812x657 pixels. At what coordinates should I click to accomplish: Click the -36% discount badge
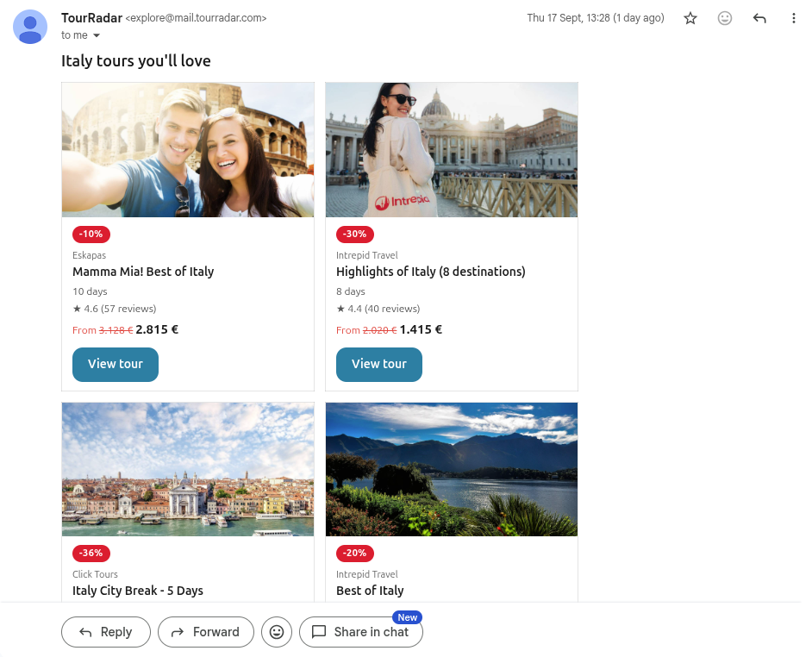[x=91, y=554]
